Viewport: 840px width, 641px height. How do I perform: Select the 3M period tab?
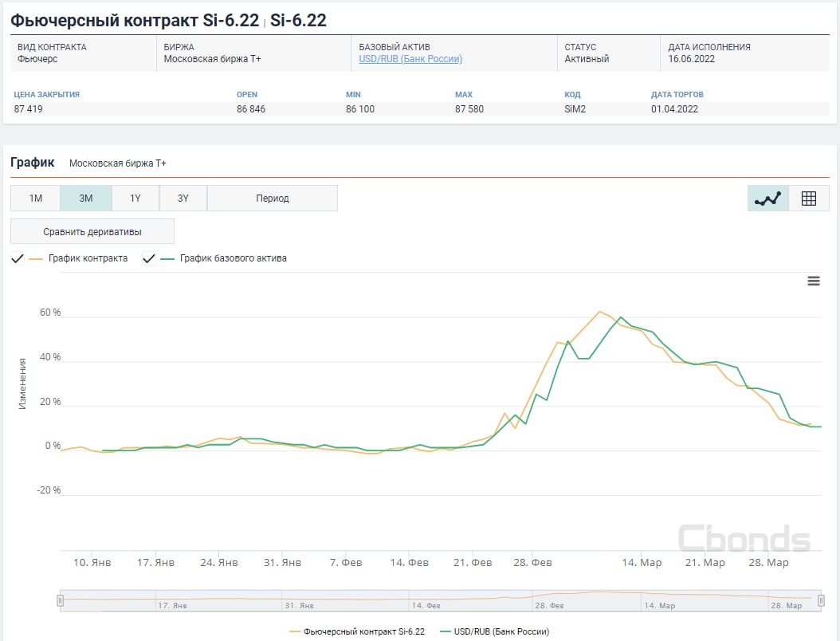86,199
